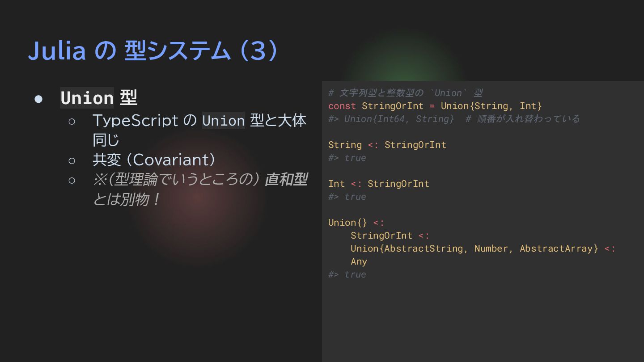Click '#> true' under 'Int <: StringOrInt'
Screen dimensions: 644x362
tap(347, 197)
